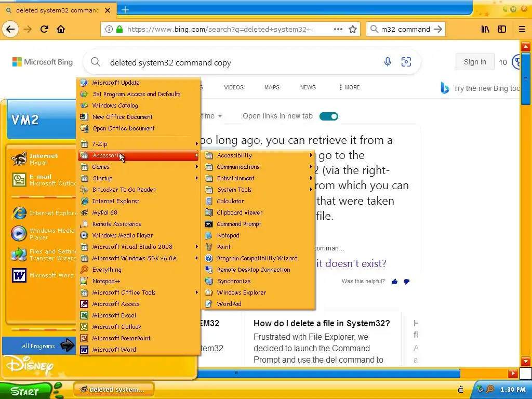This screenshot has width=532, height=399.
Task: Open E-mail Microsoft Outlook pinned item
Action: 43,180
